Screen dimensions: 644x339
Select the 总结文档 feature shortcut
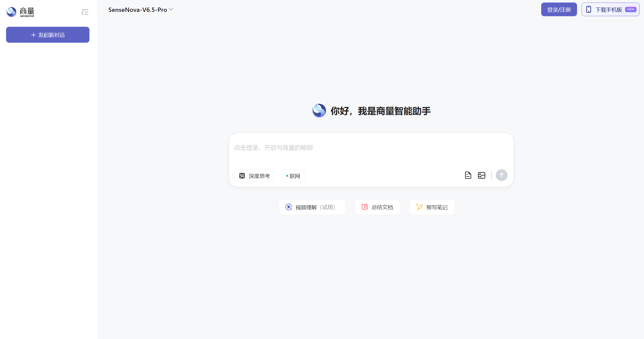point(377,207)
